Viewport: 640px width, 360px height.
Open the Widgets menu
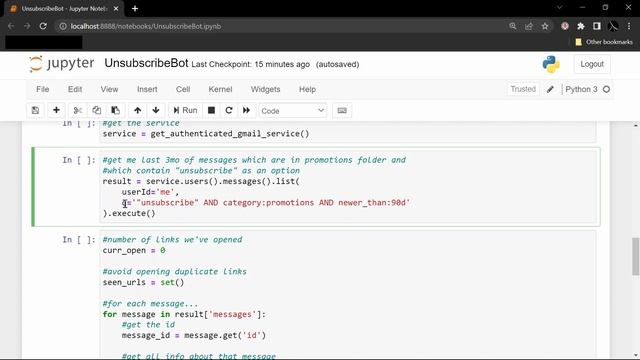pos(265,89)
